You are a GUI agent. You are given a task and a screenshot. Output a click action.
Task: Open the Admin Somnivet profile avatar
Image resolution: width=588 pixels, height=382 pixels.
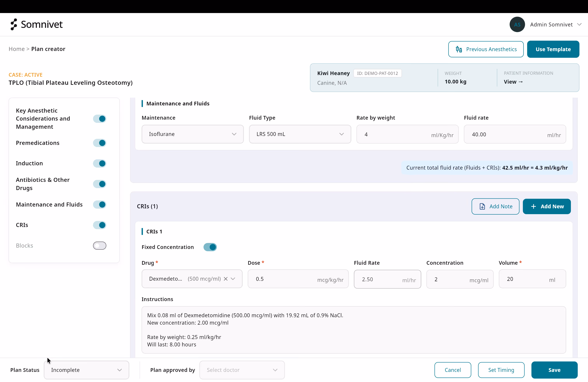point(517,25)
